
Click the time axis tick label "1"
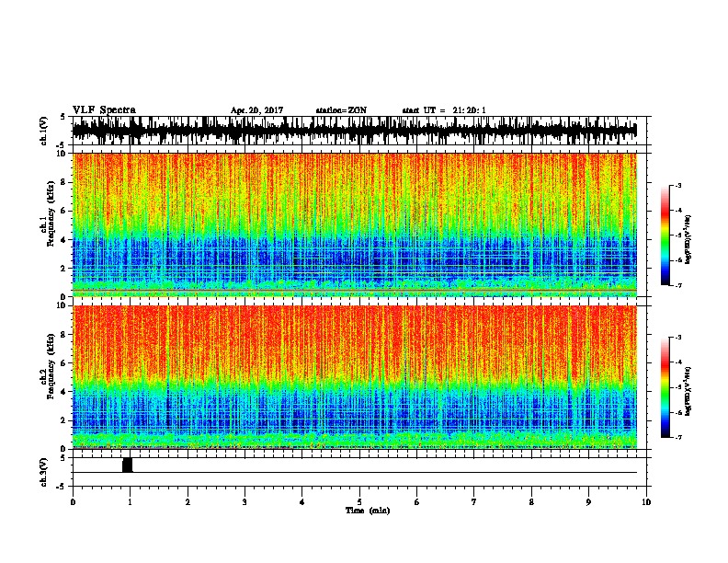coord(131,502)
